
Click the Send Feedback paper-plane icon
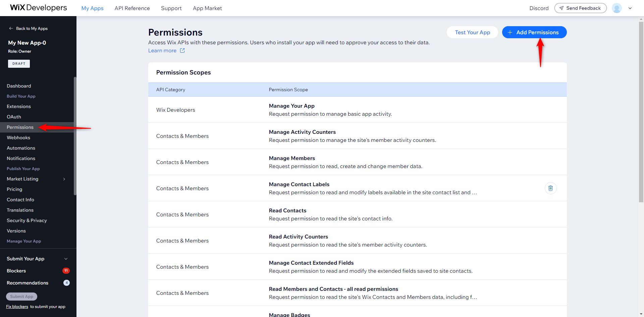pyautogui.click(x=561, y=8)
